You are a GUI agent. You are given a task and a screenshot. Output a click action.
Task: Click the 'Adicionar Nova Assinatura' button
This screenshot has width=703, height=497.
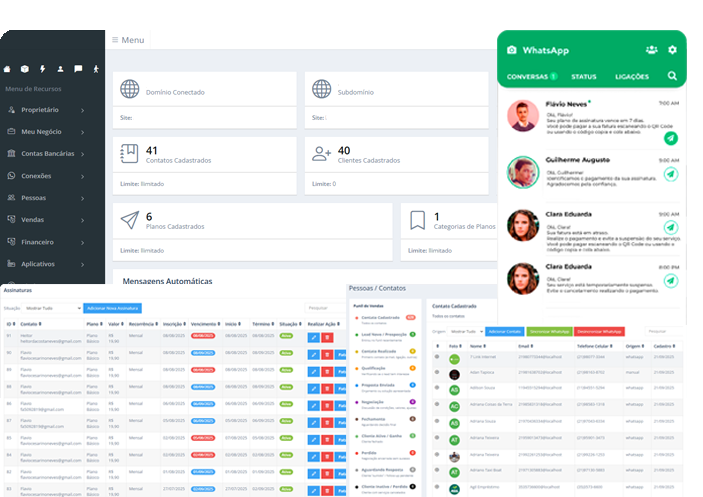click(x=112, y=308)
